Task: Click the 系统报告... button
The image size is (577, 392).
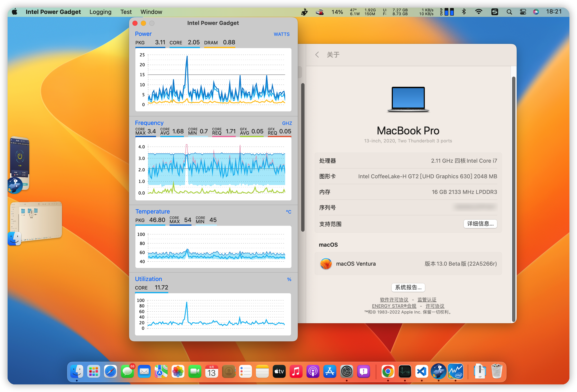Action: click(408, 287)
